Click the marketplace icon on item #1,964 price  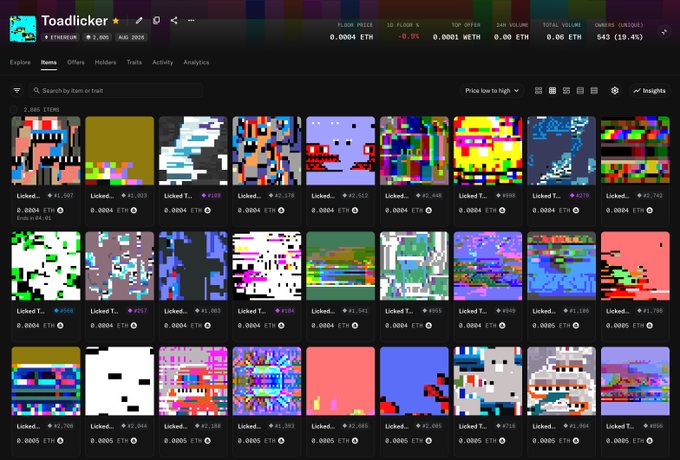(x=575, y=441)
